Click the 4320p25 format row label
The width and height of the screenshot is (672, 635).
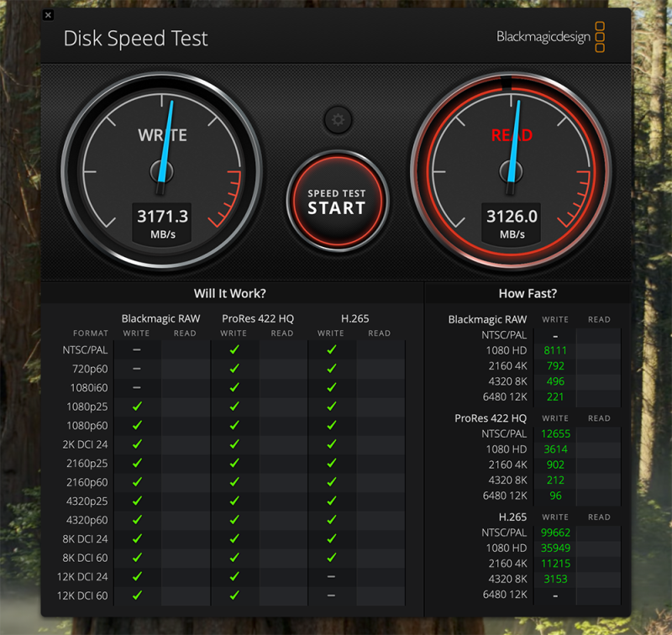(87, 501)
